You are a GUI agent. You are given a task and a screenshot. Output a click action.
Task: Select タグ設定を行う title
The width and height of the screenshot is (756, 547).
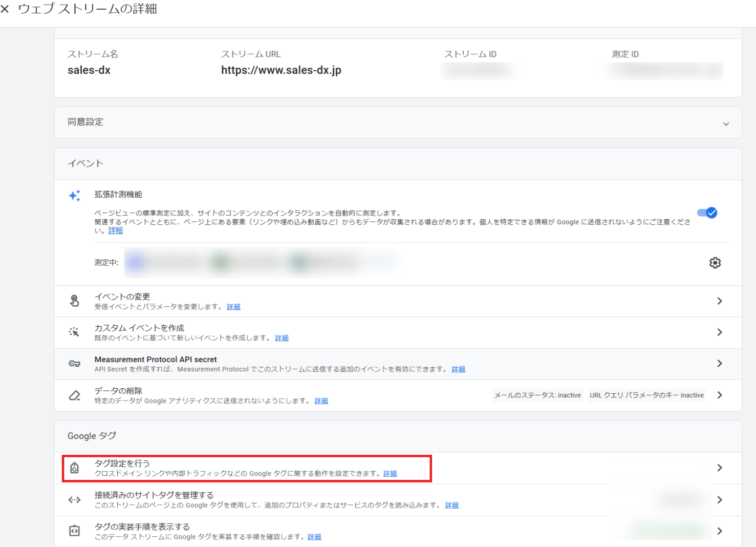pyautogui.click(x=122, y=463)
